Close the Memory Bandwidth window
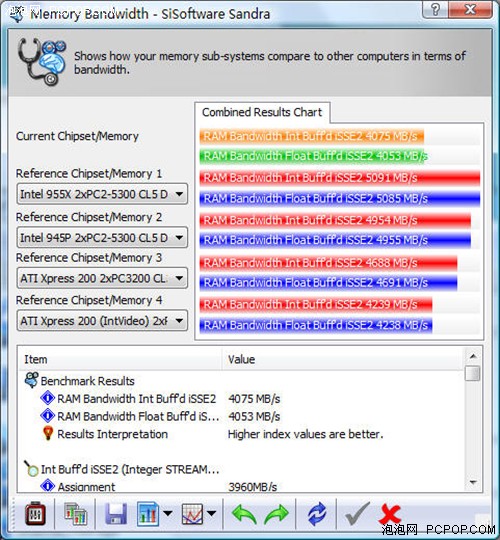The height and width of the screenshot is (540, 500). pyautogui.click(x=470, y=9)
